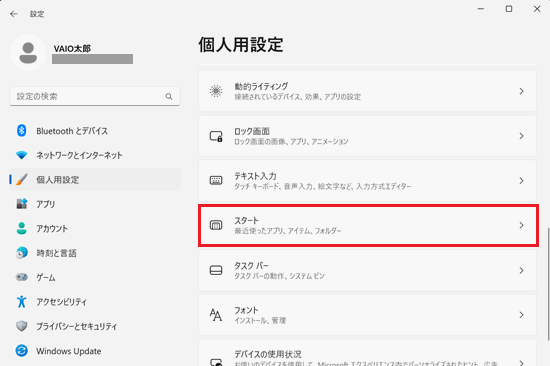550x366 pixels.
Task: Click the Bluetooth icon in sidebar
Action: click(22, 131)
